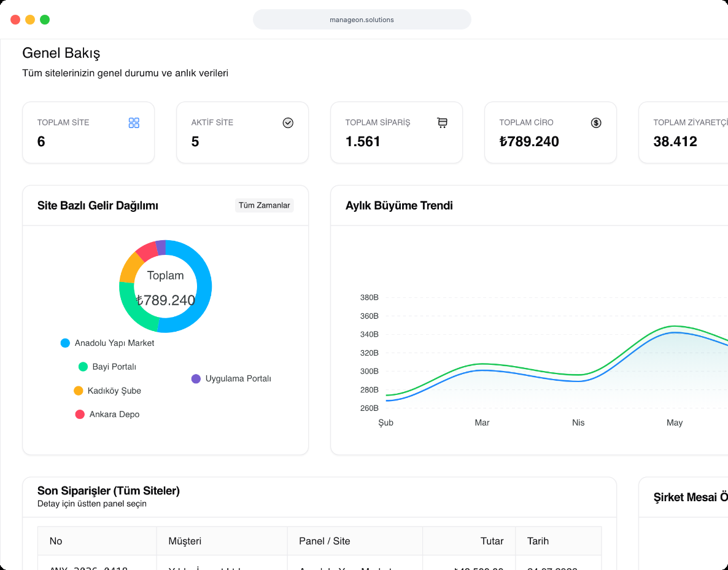This screenshot has height=570, width=728.
Task: Sort table by Müşteri column header
Action: [x=185, y=541]
